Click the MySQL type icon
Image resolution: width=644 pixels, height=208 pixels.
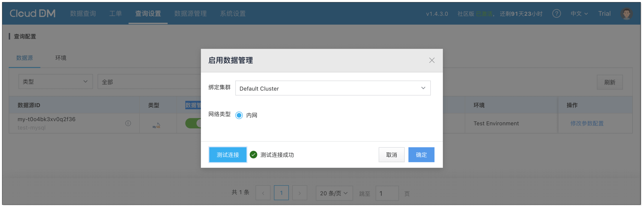(156, 126)
